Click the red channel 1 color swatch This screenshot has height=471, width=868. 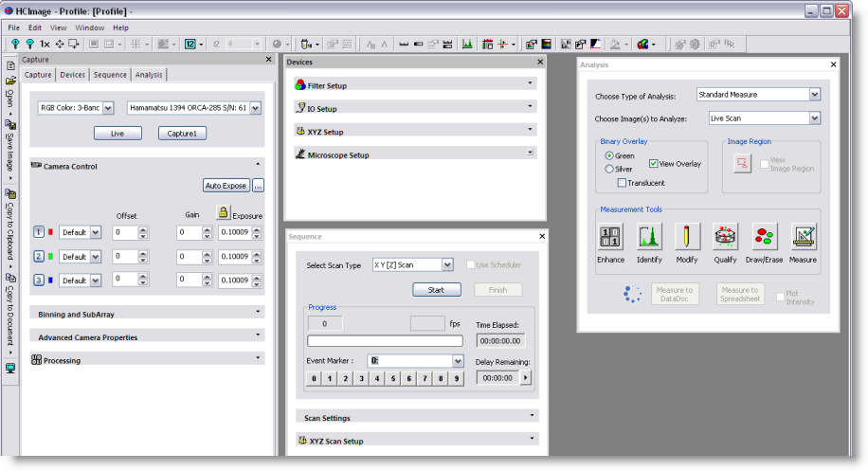tap(51, 231)
